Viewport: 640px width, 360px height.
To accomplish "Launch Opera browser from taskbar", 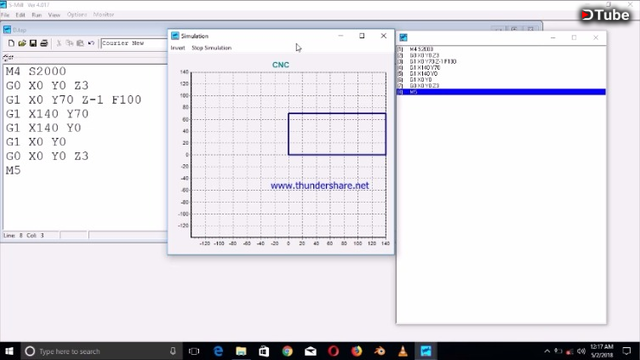I will [333, 351].
